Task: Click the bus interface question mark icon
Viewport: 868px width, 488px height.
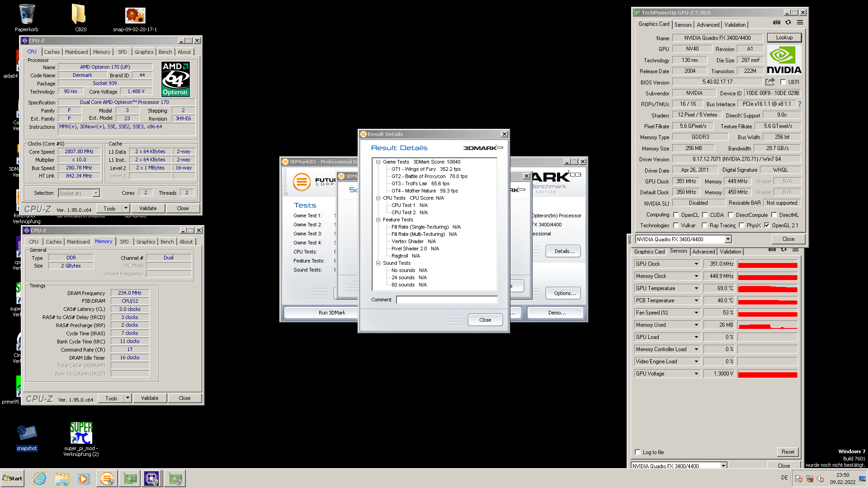Action: (799, 104)
